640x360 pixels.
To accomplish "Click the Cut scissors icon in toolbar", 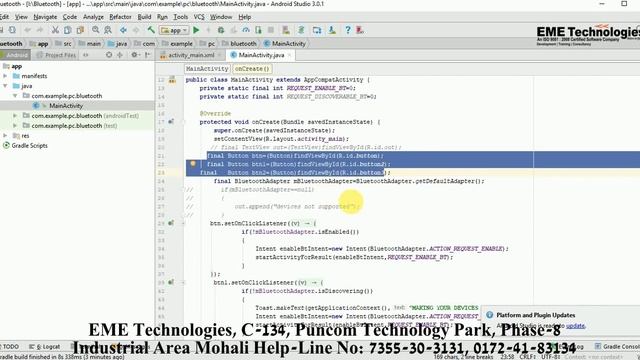I will tap(55, 30).
